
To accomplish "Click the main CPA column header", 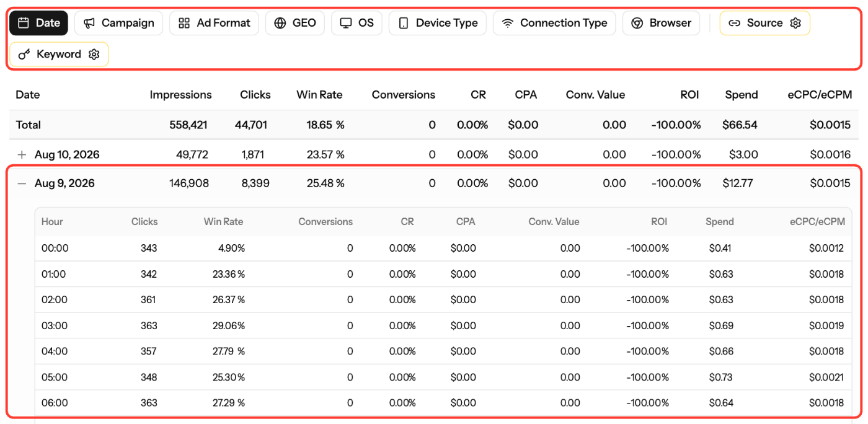I will pos(526,95).
